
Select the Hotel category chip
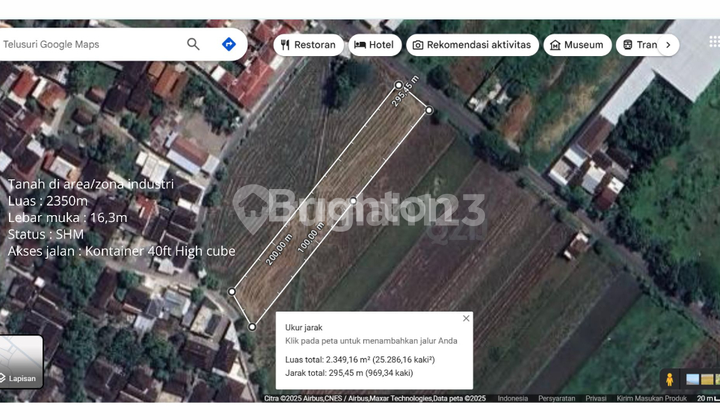(x=375, y=45)
